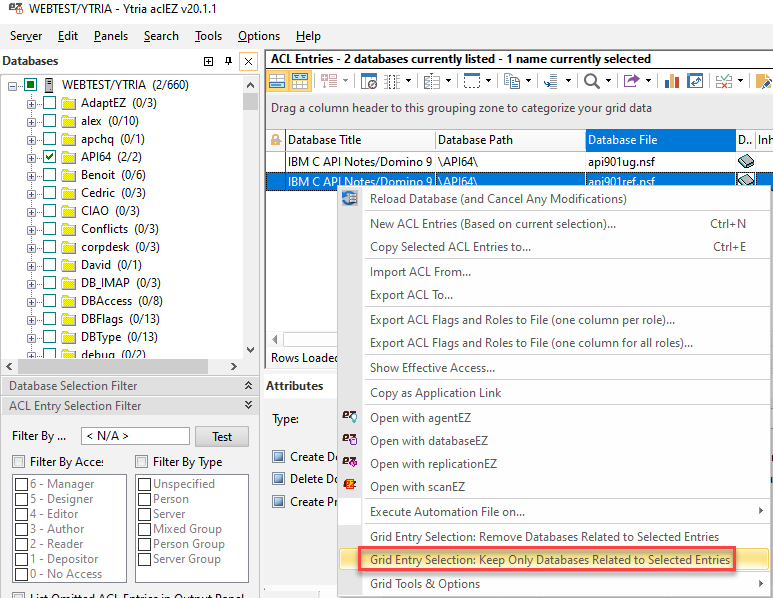Collapse the Database Selection Filter section

tap(248, 386)
